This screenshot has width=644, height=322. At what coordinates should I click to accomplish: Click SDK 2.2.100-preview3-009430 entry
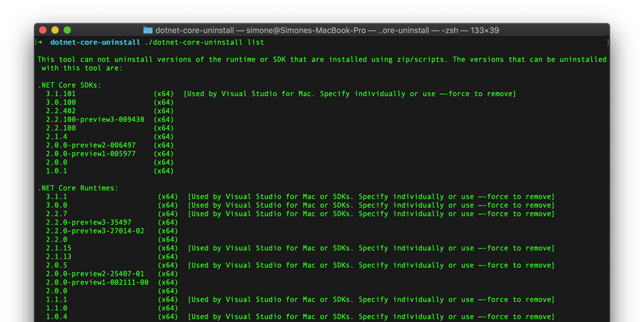click(x=95, y=119)
